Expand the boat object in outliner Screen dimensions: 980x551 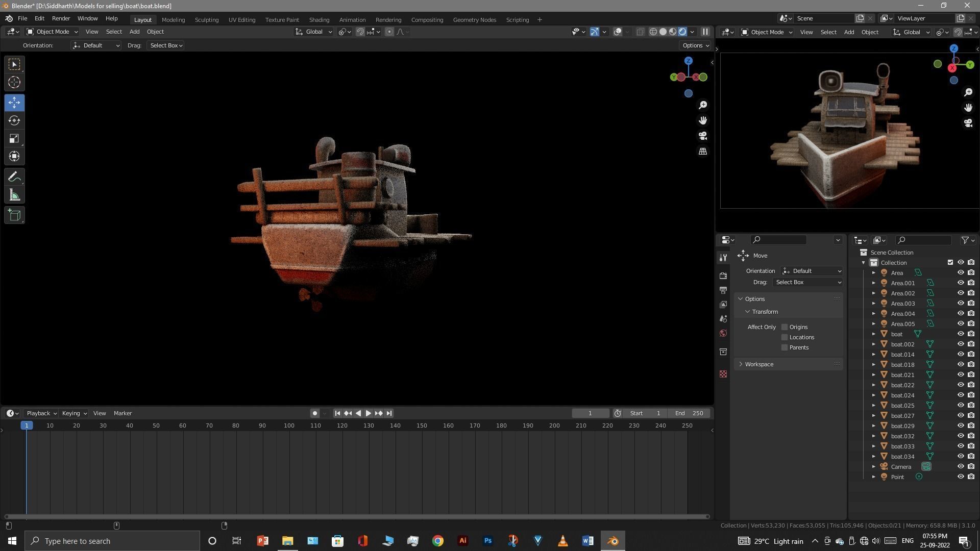(x=873, y=334)
